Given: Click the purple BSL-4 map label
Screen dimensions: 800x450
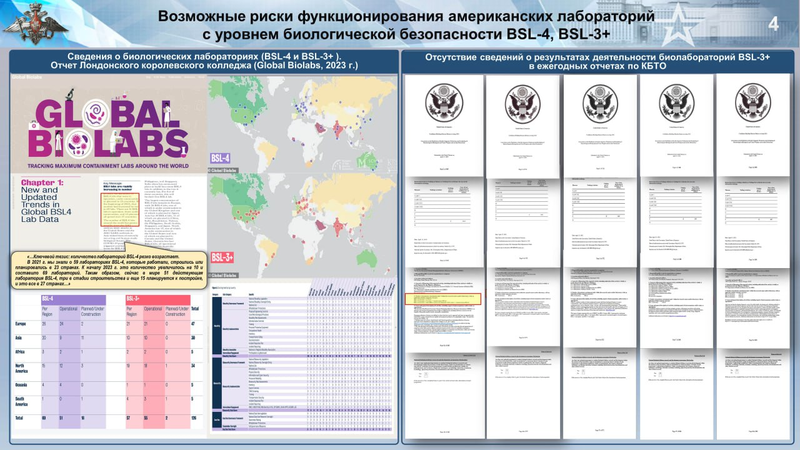Looking at the screenshot, I should point(220,158).
